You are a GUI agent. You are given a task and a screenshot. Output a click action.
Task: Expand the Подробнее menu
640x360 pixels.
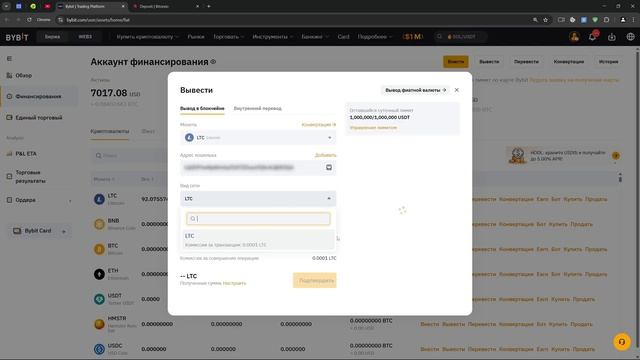point(375,37)
